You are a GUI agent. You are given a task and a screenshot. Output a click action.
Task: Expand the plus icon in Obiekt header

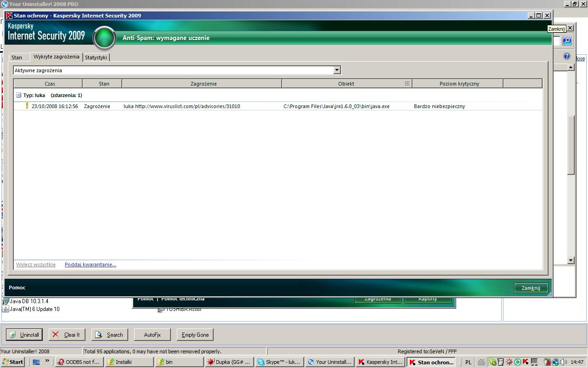(x=407, y=83)
